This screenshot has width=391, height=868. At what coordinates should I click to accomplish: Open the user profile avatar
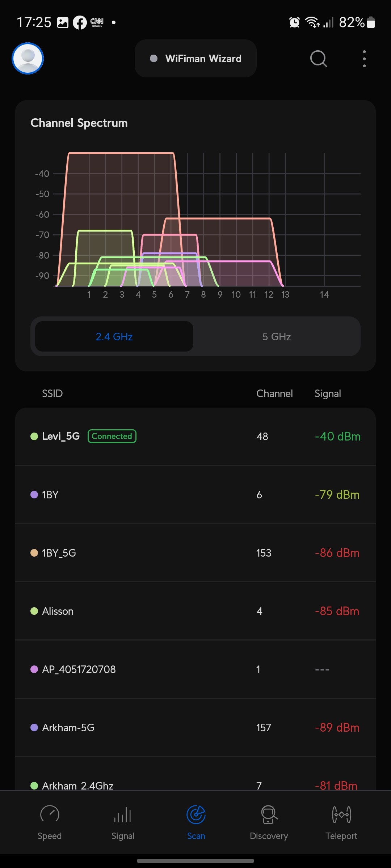[x=28, y=59]
